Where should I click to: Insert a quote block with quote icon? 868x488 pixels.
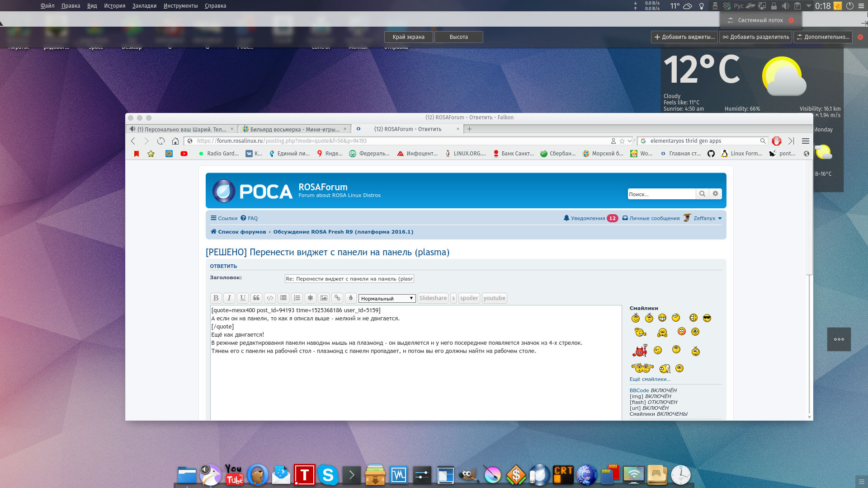[256, 298]
